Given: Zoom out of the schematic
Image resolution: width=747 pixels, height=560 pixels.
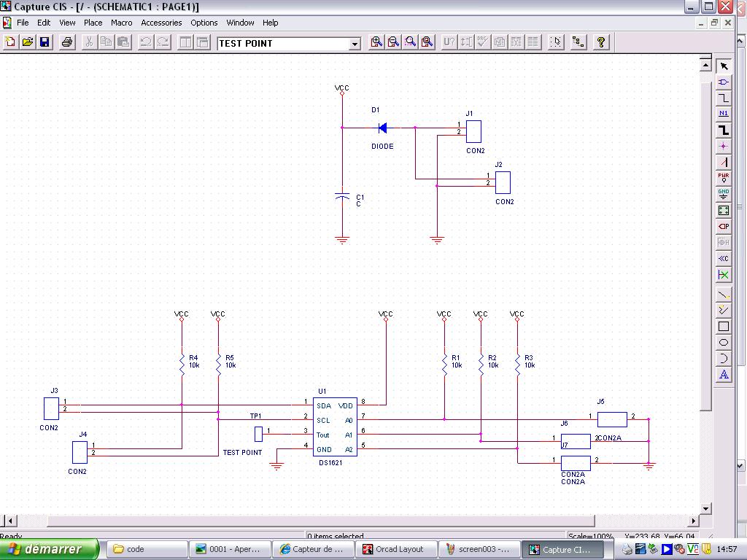Looking at the screenshot, I should pyautogui.click(x=393, y=42).
